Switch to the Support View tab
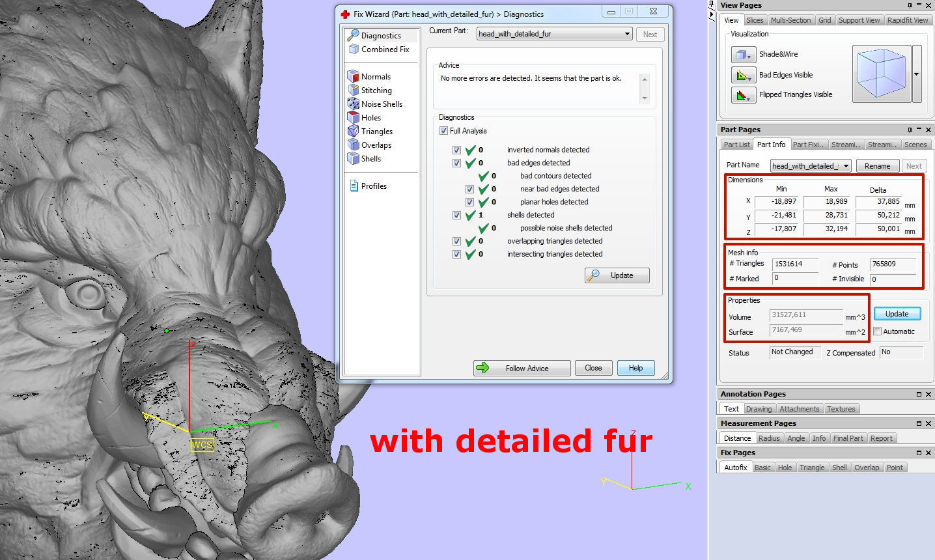 pyautogui.click(x=859, y=20)
